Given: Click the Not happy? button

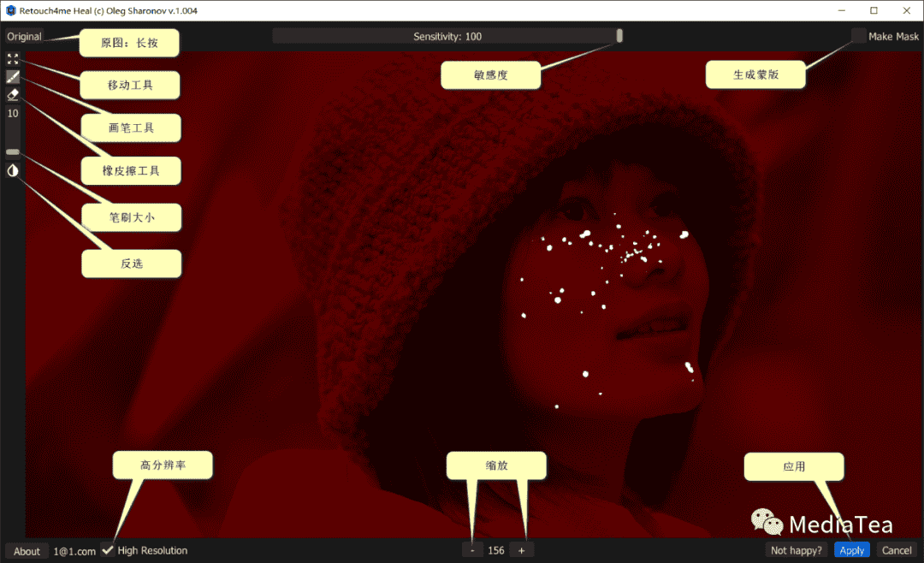Looking at the screenshot, I should pos(797,550).
